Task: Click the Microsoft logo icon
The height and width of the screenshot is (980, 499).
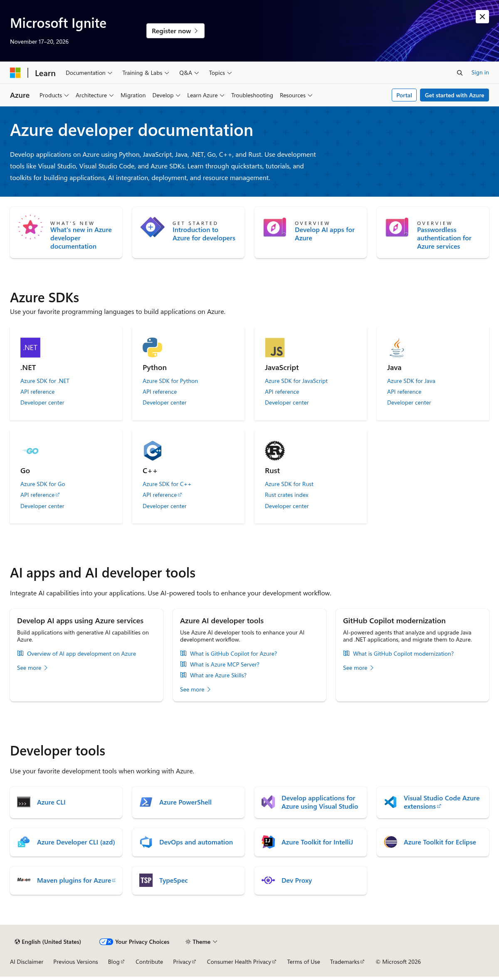Action: click(x=15, y=73)
